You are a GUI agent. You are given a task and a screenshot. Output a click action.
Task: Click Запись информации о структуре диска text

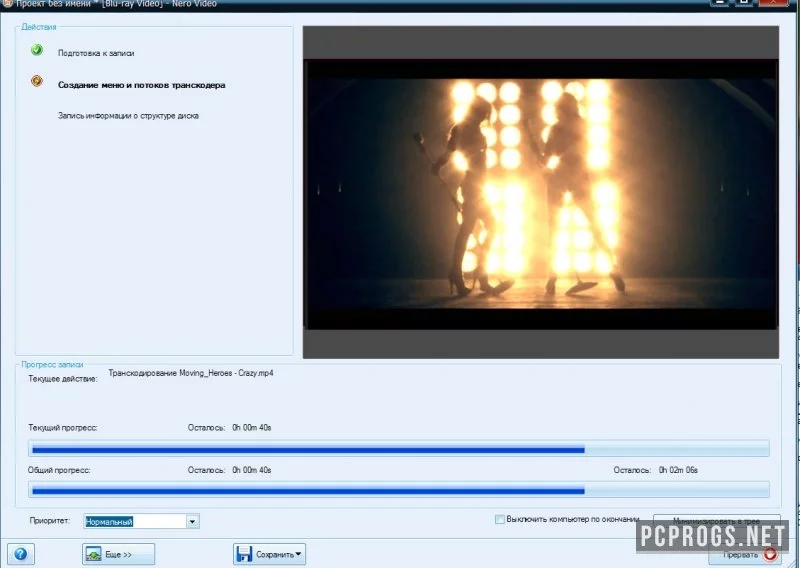click(x=128, y=116)
